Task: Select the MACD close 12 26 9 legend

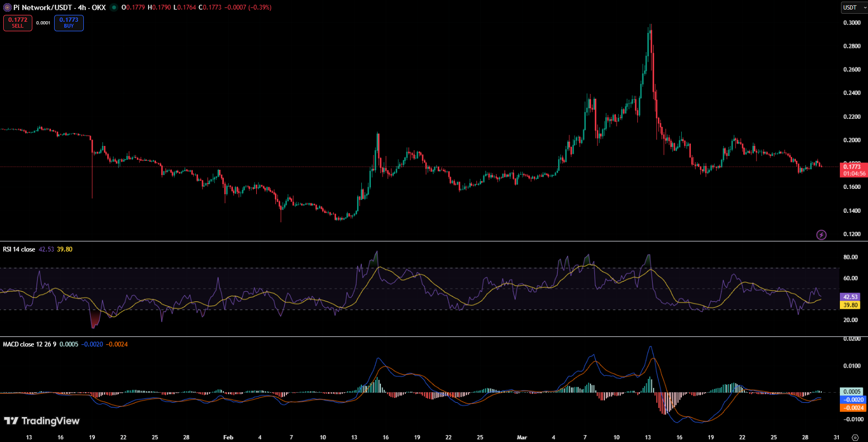Action: coord(30,344)
